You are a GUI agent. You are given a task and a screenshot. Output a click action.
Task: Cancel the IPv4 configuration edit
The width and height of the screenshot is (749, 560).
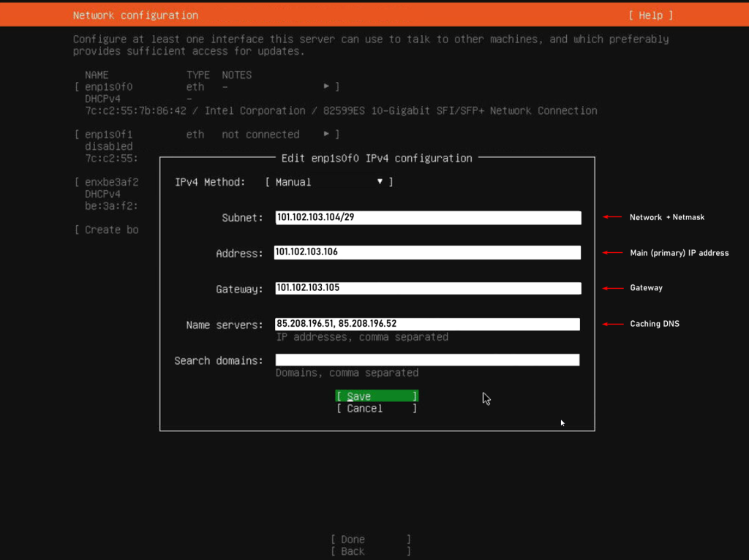[x=376, y=408]
